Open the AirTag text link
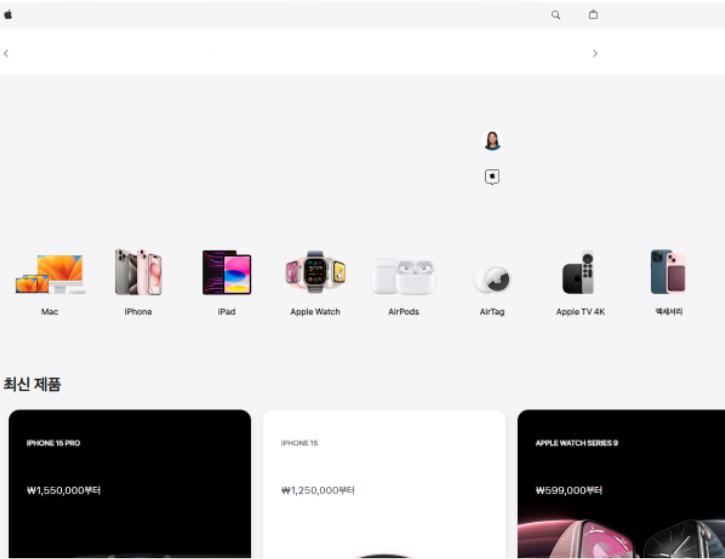Screen dimensions: 725x559 [x=492, y=312]
